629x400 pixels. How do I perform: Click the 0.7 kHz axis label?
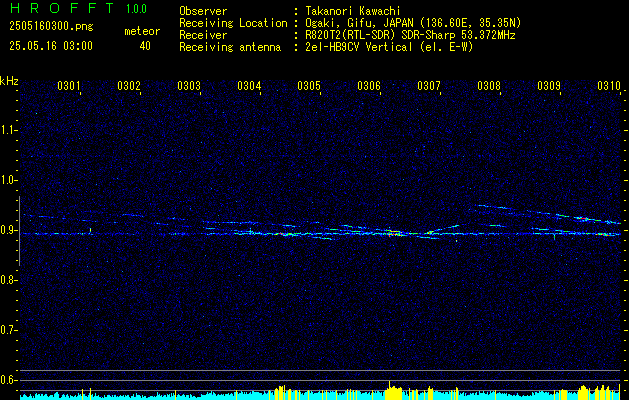(8, 330)
